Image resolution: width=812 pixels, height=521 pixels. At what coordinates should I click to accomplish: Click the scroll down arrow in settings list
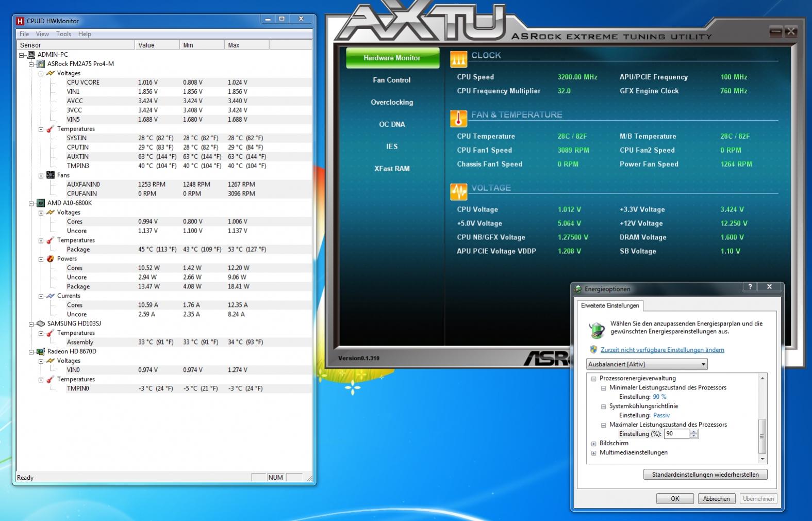point(763,459)
